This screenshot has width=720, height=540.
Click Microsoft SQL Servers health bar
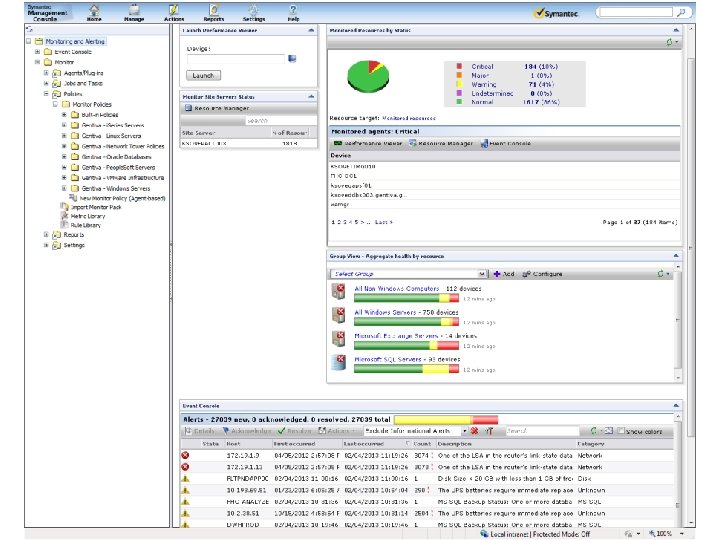[x=406, y=370]
